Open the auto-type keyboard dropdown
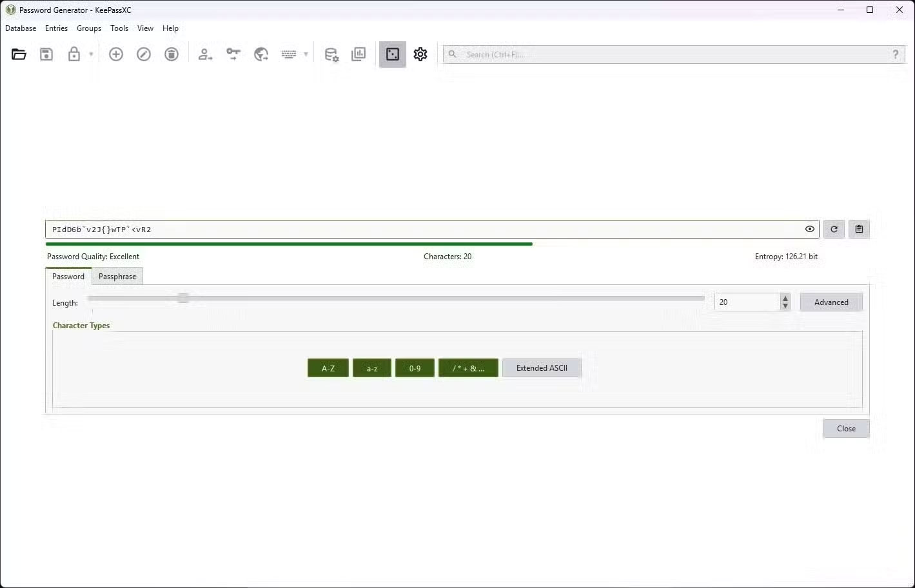This screenshot has width=915, height=588. tap(305, 54)
